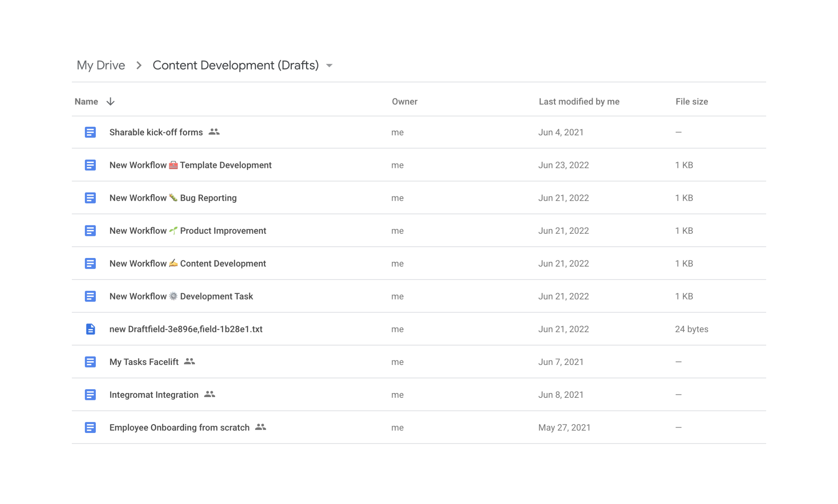
Task: Select New Workflow Template Development file name
Action: [190, 165]
